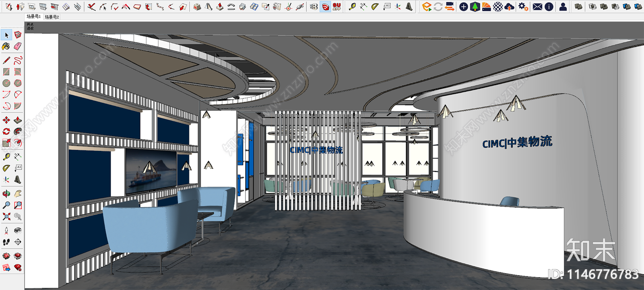
Task: Select the Section Plane tool
Action: pyautogui.click(x=18, y=242)
